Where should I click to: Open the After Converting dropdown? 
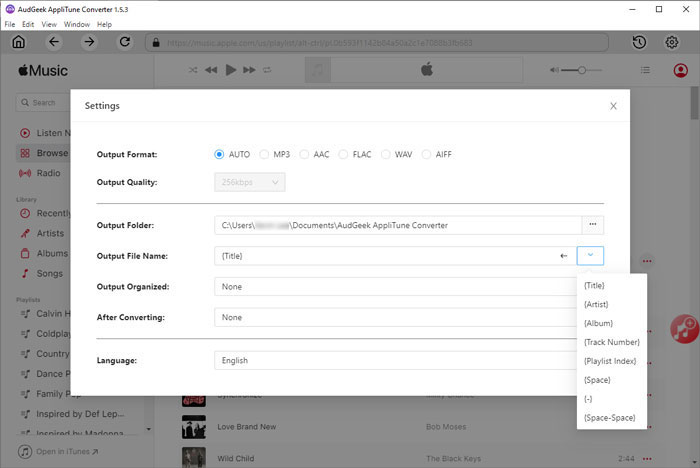click(395, 317)
